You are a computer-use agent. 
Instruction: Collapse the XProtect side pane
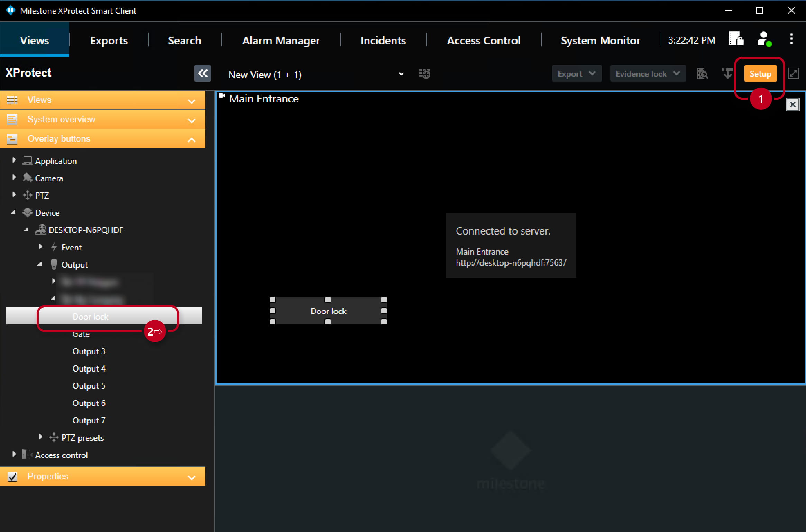(x=202, y=73)
